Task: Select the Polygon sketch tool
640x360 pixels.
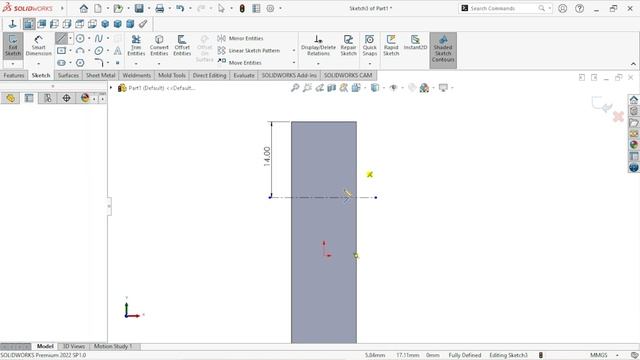Action: [x=80, y=63]
